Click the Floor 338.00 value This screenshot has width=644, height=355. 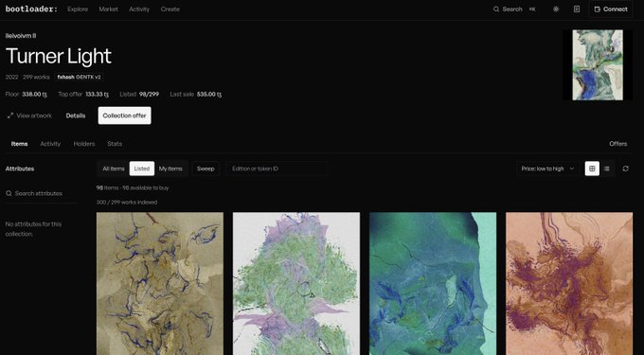tap(34, 95)
